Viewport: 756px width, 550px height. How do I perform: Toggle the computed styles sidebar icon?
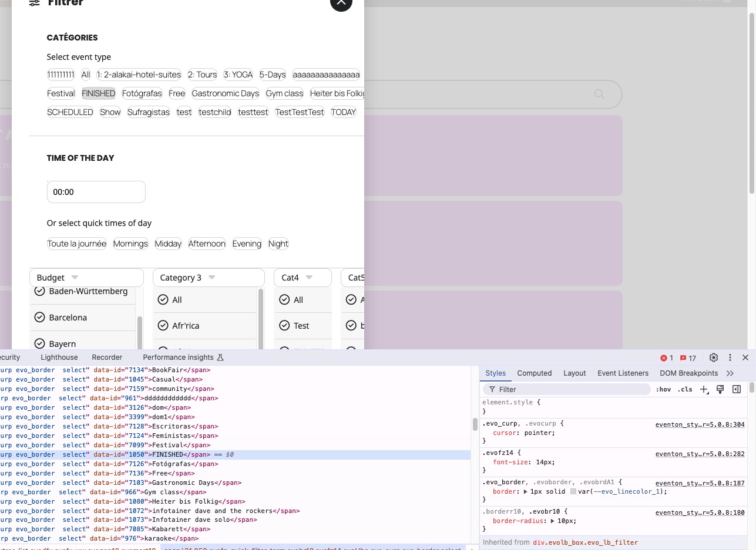tap(736, 390)
